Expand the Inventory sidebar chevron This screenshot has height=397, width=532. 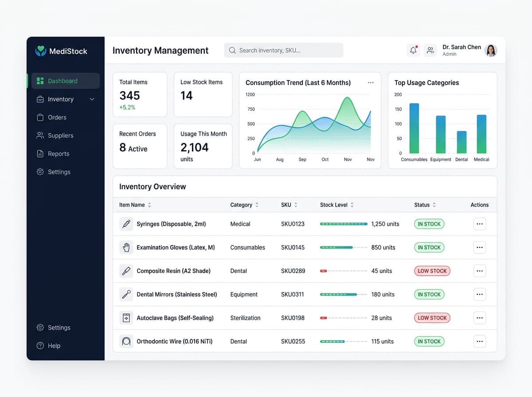[92, 99]
